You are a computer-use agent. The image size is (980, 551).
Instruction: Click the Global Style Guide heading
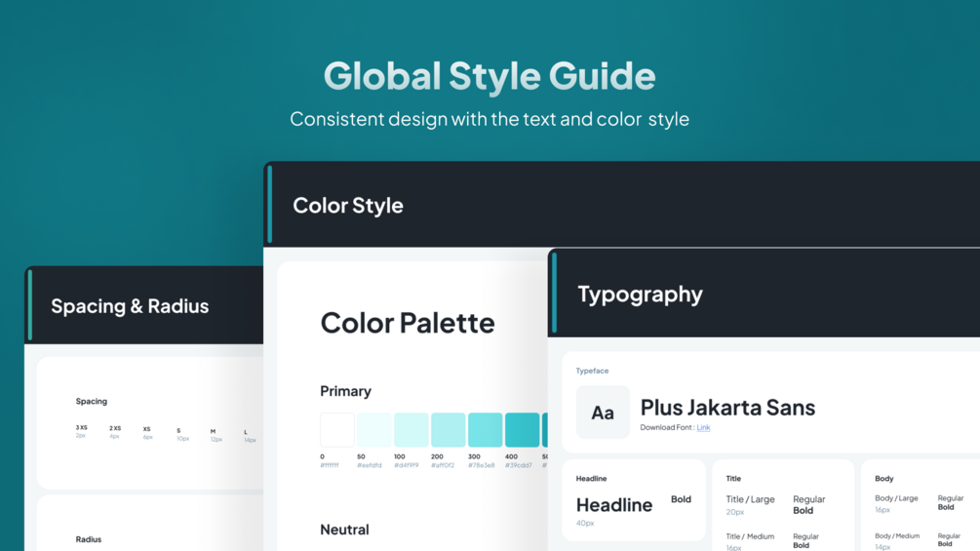[x=490, y=76]
